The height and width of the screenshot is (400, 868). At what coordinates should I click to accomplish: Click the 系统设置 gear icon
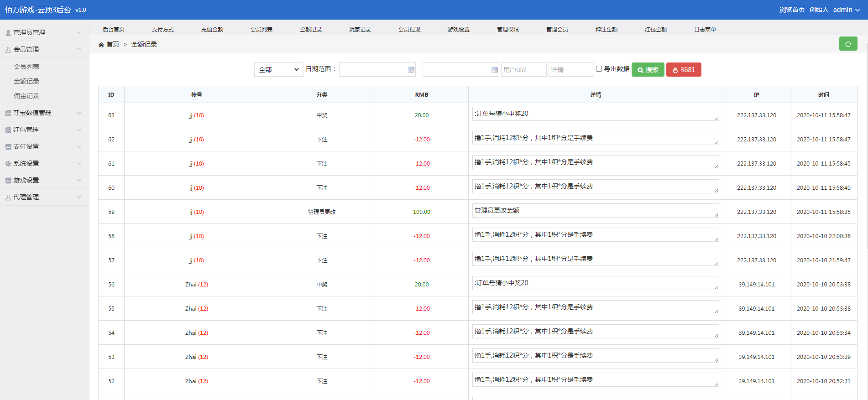point(8,164)
